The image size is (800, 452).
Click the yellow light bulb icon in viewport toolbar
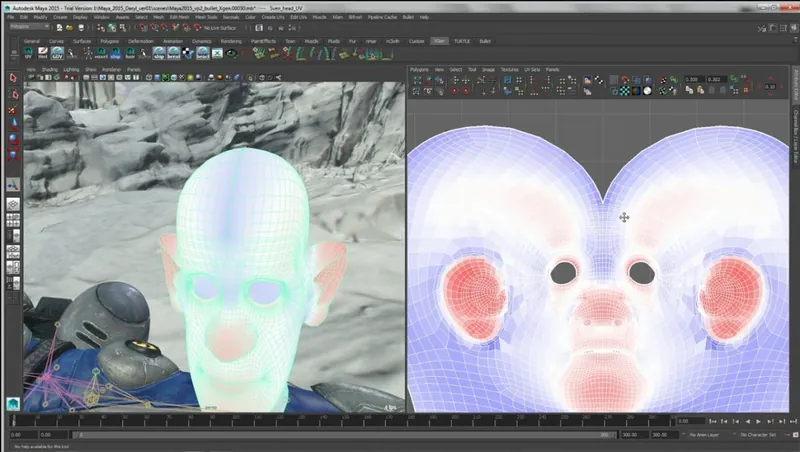click(x=190, y=78)
